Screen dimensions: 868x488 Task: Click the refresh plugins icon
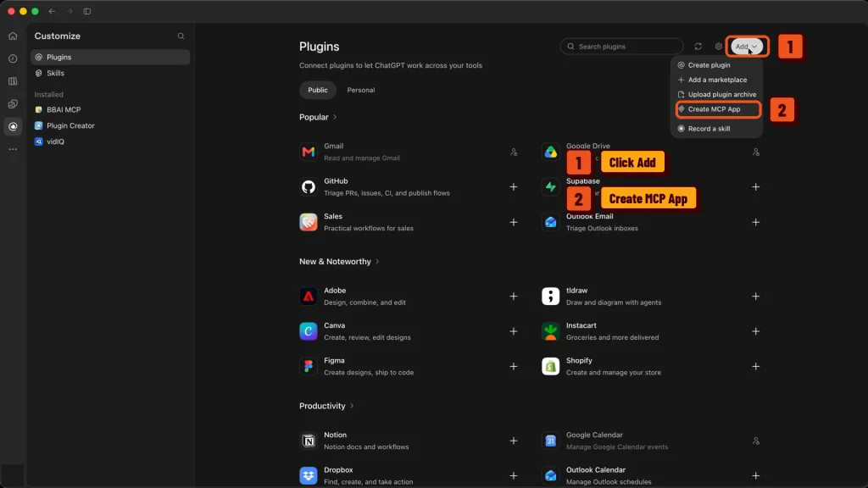pos(698,47)
